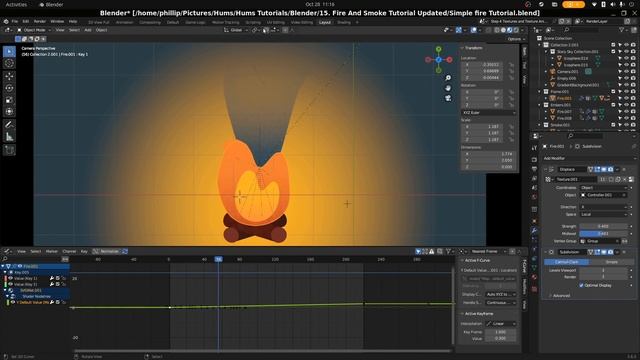Viewport: 640px width, 360px height.
Task: Open the Modifiers wrench tab in Properties
Action: (x=534, y=231)
